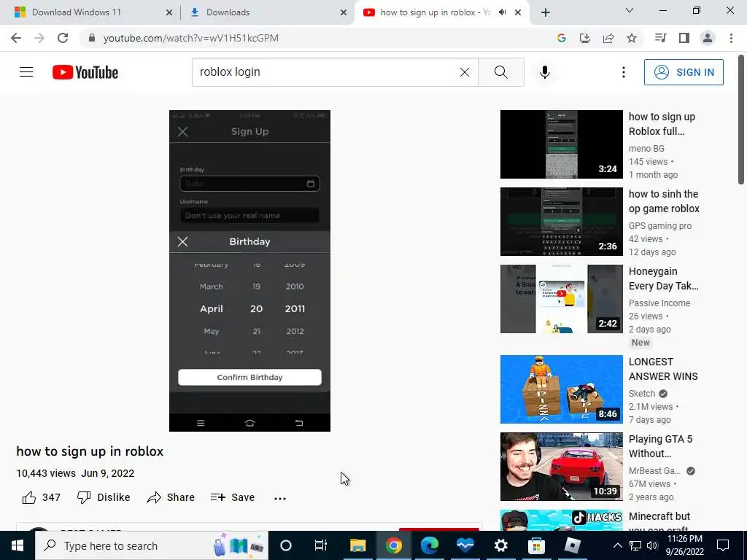The width and height of the screenshot is (747, 560).
Task: Click the page vertical scrollbar thumb
Action: [x=741, y=119]
